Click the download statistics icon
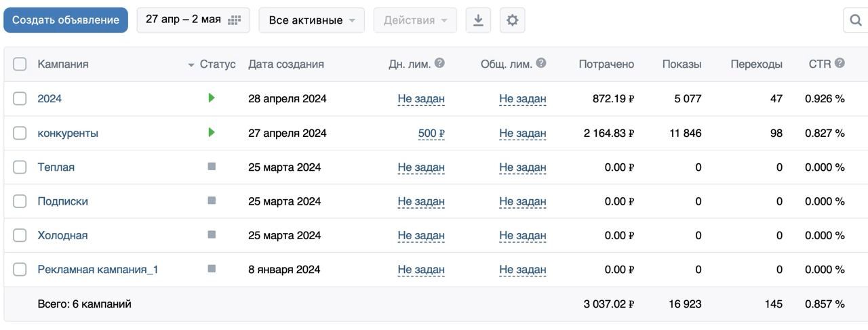Viewport: 868px width, 330px height. [x=478, y=20]
